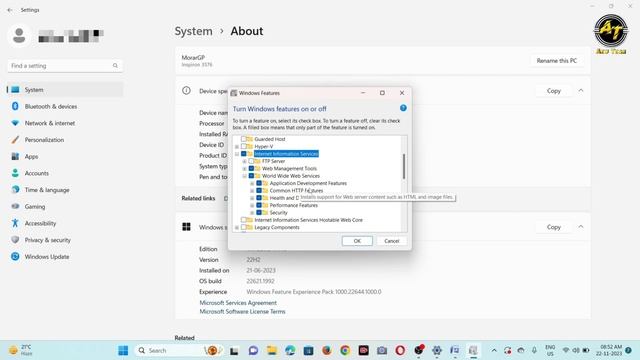Copy the Device specifications
The width and height of the screenshot is (640, 360).
[x=553, y=91]
